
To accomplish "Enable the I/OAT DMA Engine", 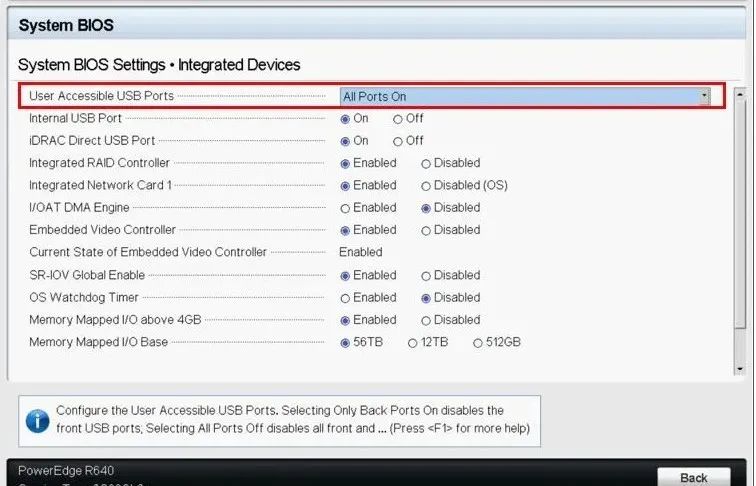I will pos(346,208).
